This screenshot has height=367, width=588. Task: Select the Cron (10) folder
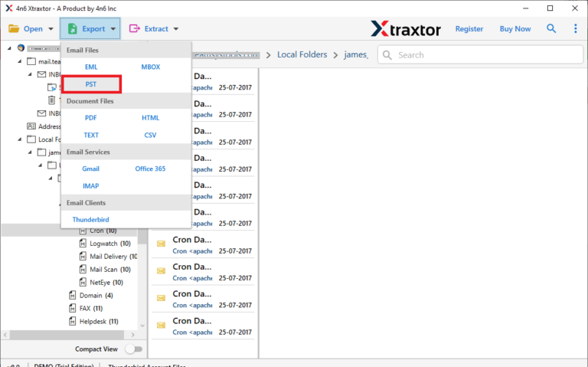[103, 231]
